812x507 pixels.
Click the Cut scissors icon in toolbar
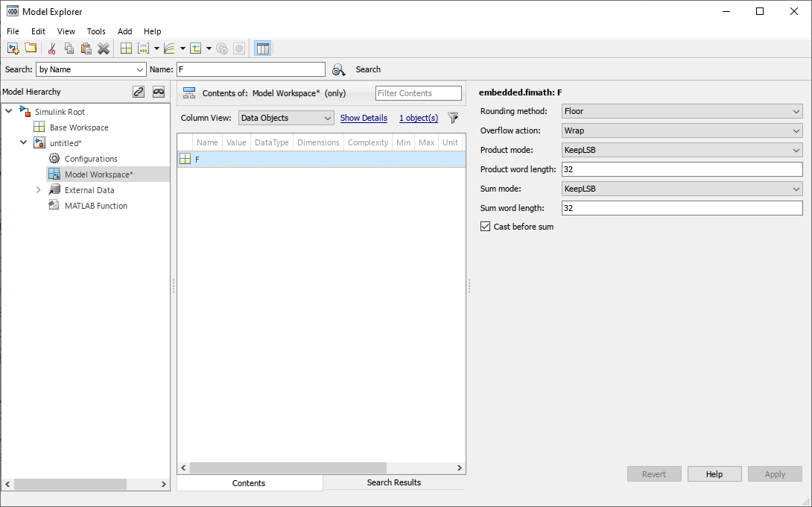pyautogui.click(x=51, y=48)
